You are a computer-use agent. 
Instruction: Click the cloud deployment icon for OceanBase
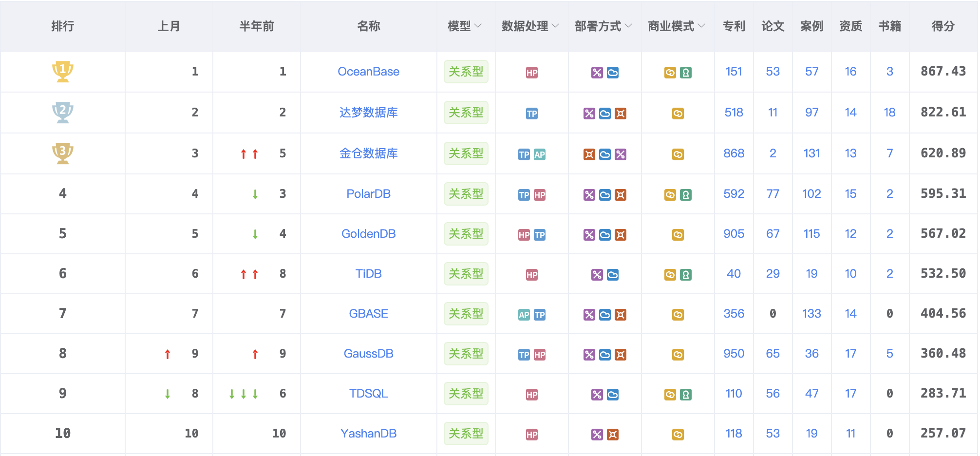(x=613, y=73)
